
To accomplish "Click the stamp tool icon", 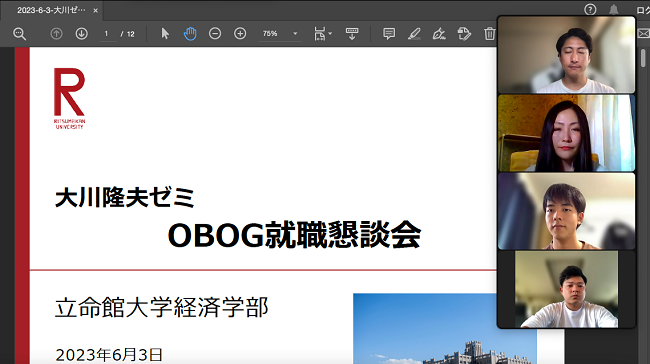I will tap(464, 34).
